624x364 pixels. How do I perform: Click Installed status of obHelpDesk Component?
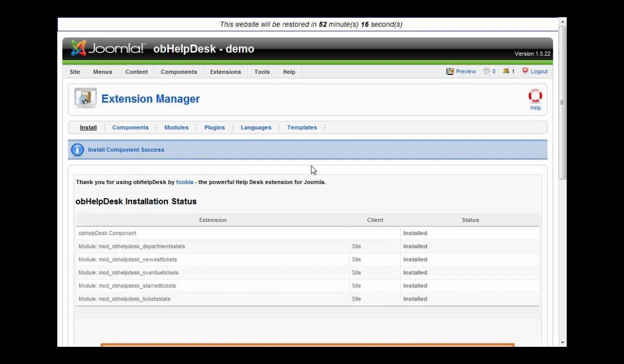[415, 233]
